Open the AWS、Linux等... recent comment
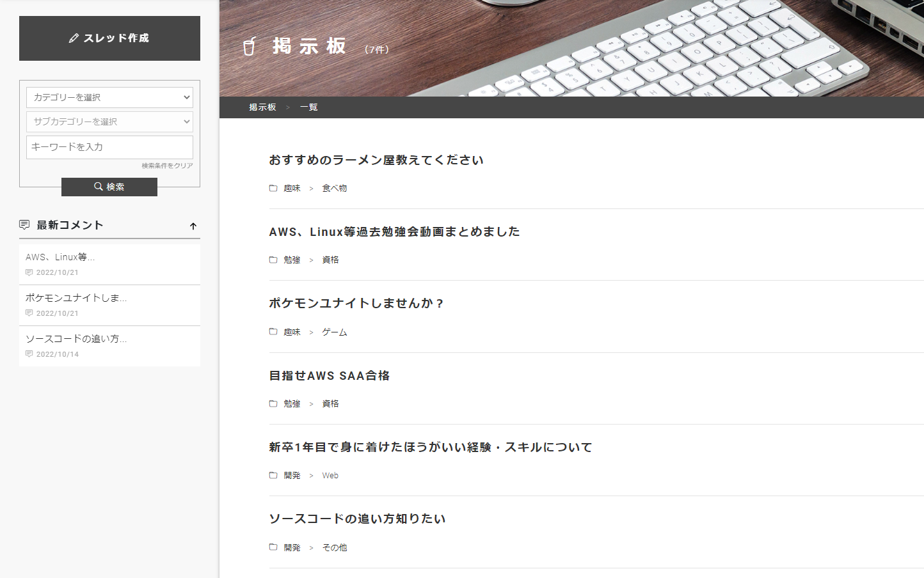The height and width of the screenshot is (578, 924). tap(60, 257)
